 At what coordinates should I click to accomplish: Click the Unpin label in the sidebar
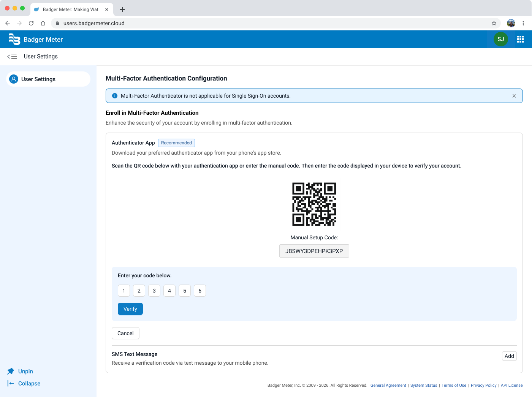(x=25, y=371)
